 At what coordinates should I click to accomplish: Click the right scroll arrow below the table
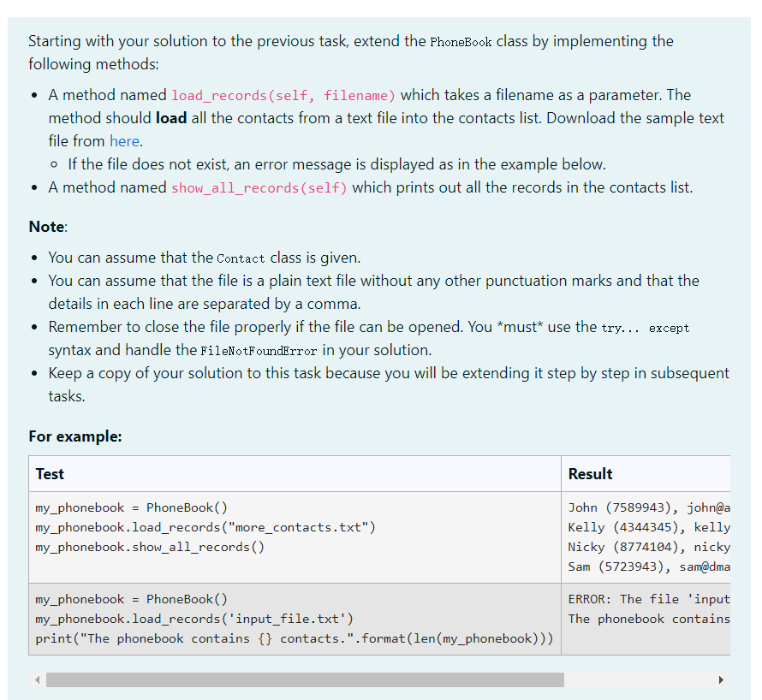pyautogui.click(x=722, y=679)
